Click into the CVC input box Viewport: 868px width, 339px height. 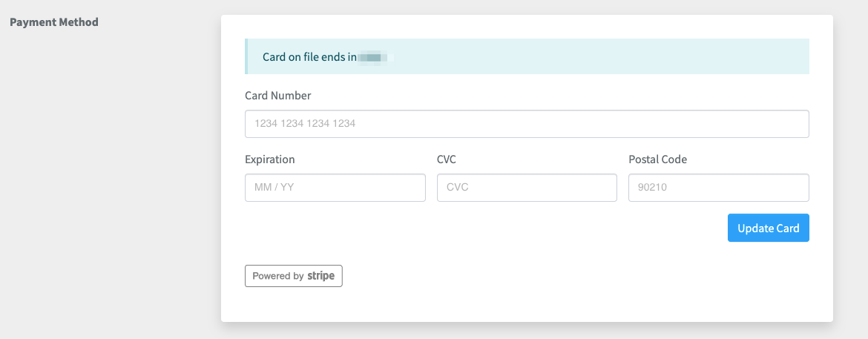(x=527, y=188)
